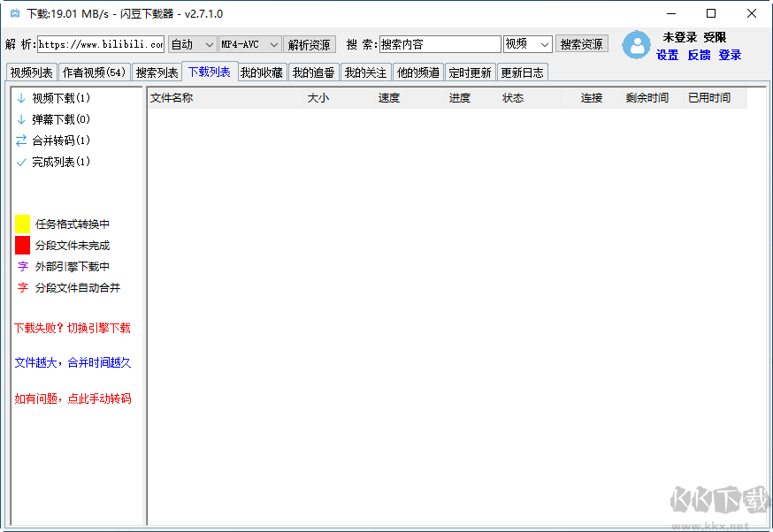Click 下载失败？切换引擎下载 link
Screen dimensions: 773x532
[73, 328]
